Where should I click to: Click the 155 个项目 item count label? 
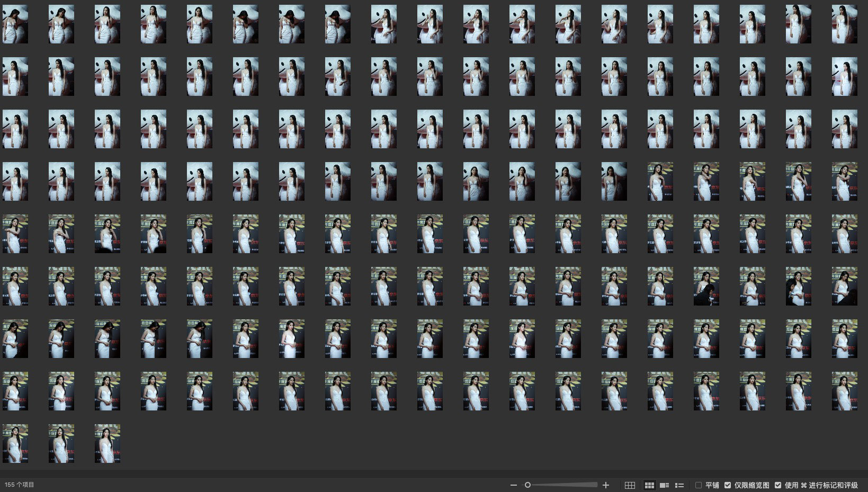[20, 485]
